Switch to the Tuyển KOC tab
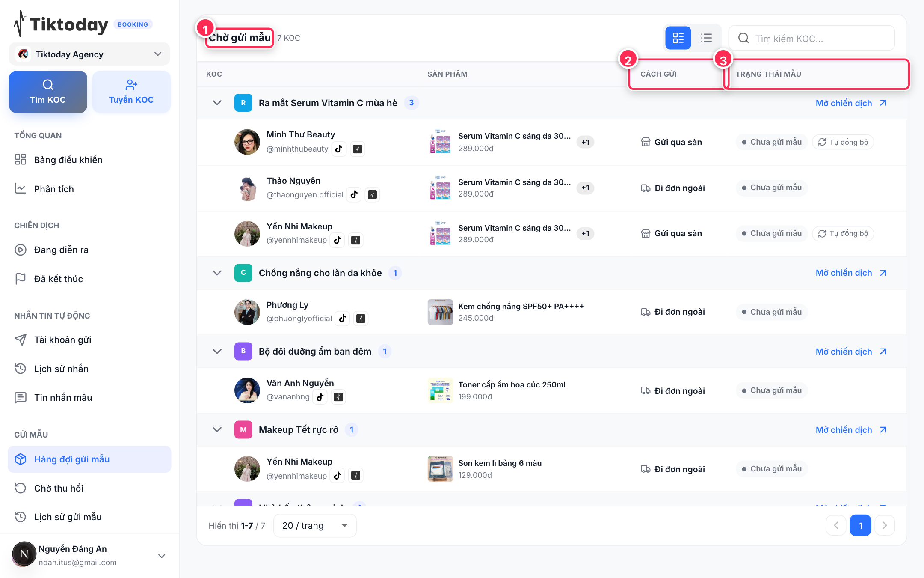The width and height of the screenshot is (924, 578). [x=131, y=92]
